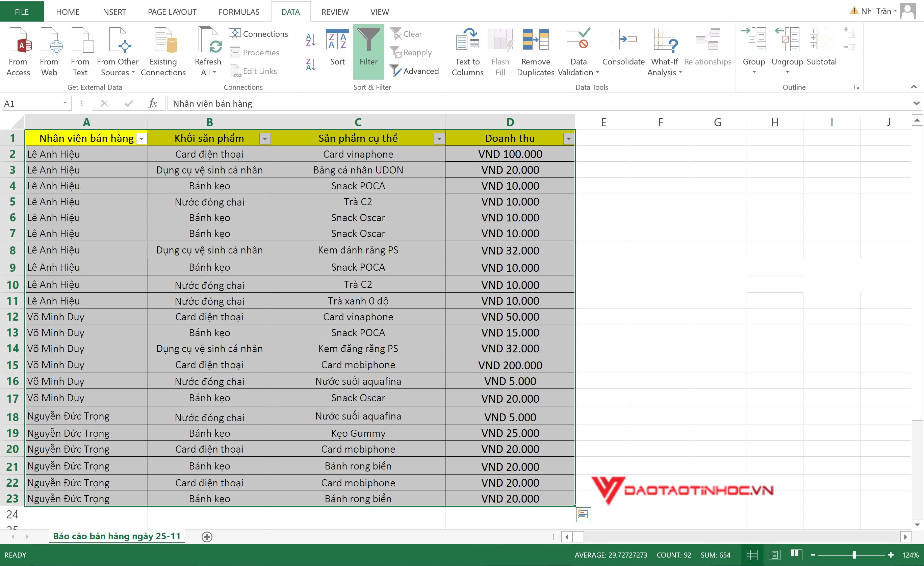The height and width of the screenshot is (566, 924).
Task: Select row 12 header
Action: click(x=12, y=317)
